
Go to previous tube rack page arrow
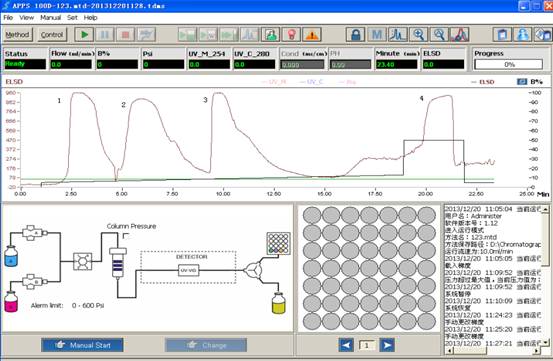click(x=346, y=345)
